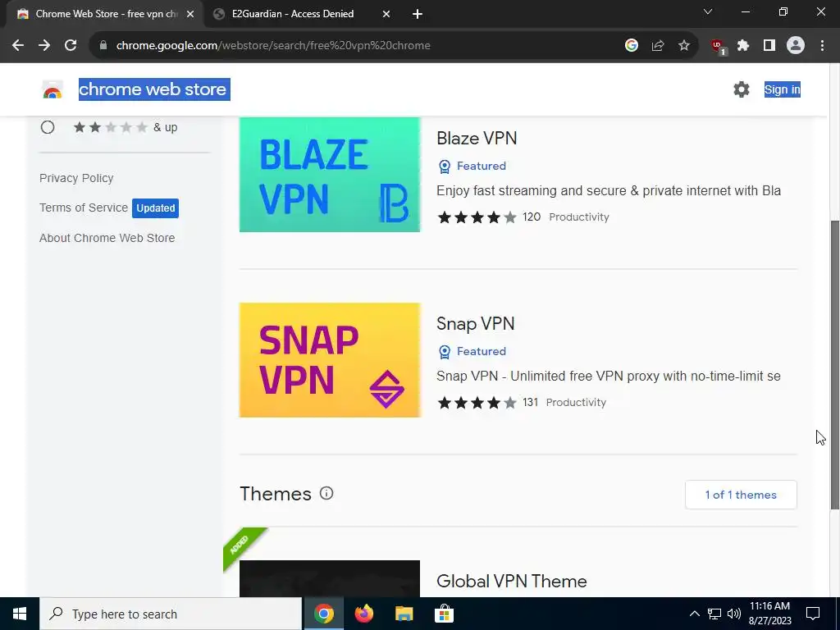Screen dimensions: 840x630
Task: Open the Snap VPN title
Action: (475, 323)
